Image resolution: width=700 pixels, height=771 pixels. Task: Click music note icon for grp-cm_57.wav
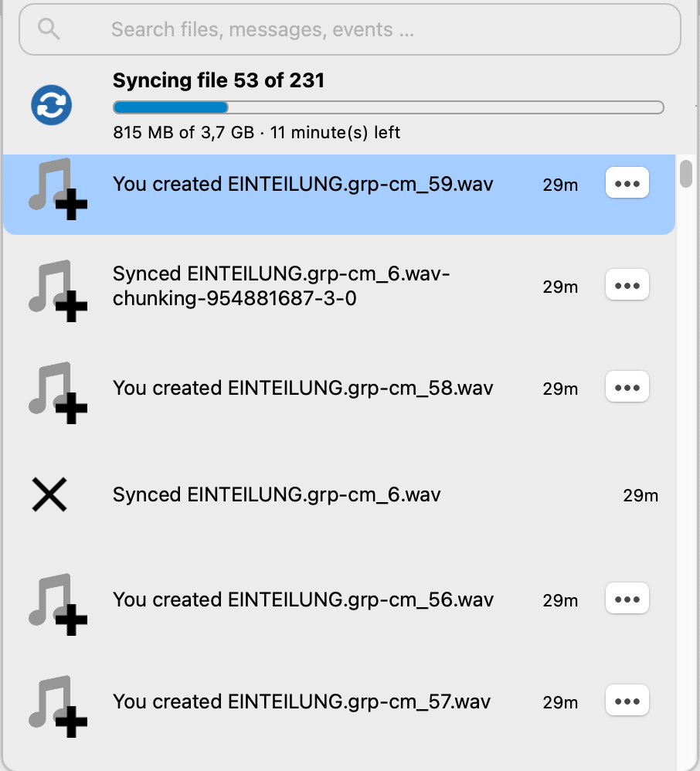(x=57, y=704)
